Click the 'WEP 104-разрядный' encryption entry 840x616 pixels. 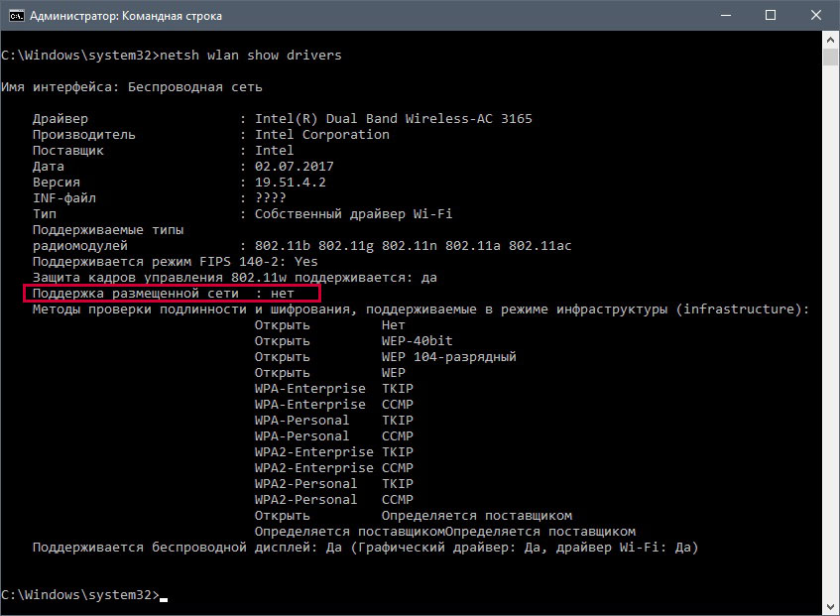[448, 357]
